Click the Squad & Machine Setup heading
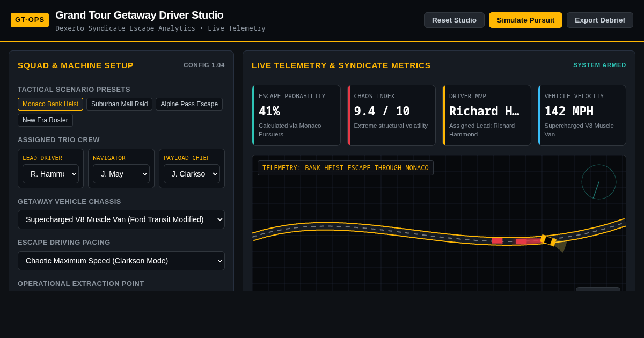Viewport: 644px width, 338px height. coord(76,65)
